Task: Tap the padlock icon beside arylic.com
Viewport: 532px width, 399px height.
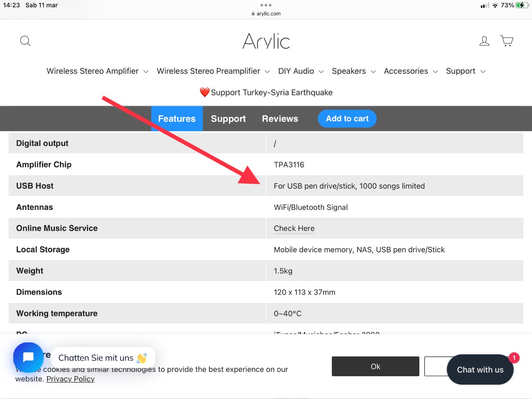Action: 253,13
